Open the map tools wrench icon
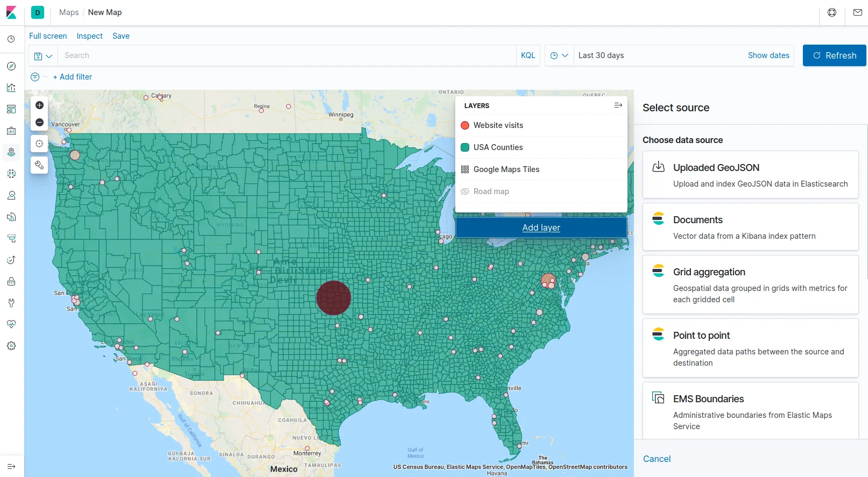868x477 pixels. point(39,165)
